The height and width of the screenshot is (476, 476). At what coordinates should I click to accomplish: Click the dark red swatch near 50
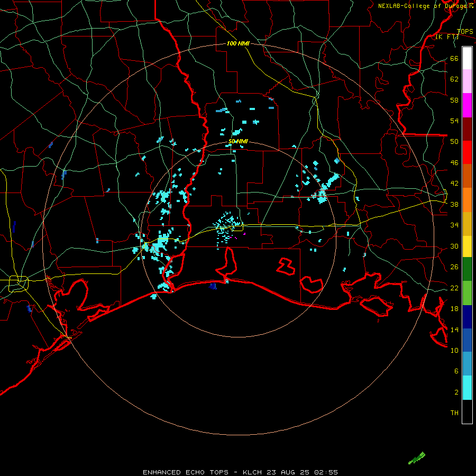tap(467, 129)
